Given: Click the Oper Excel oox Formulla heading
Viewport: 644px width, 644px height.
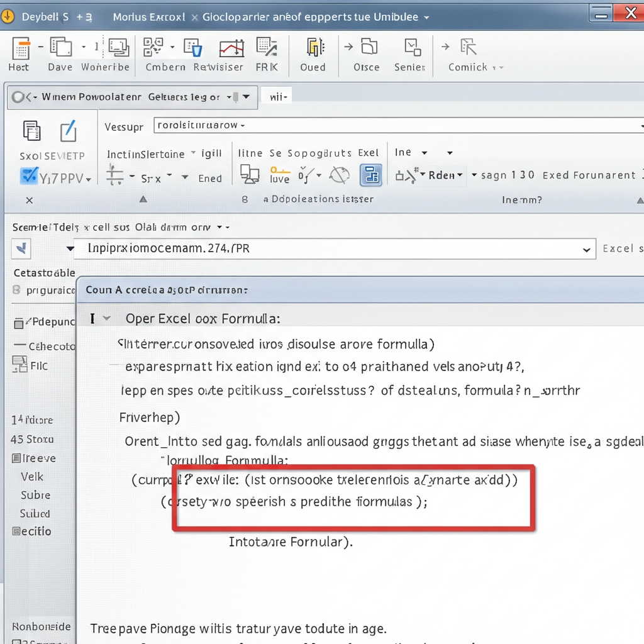Looking at the screenshot, I should (x=203, y=319).
